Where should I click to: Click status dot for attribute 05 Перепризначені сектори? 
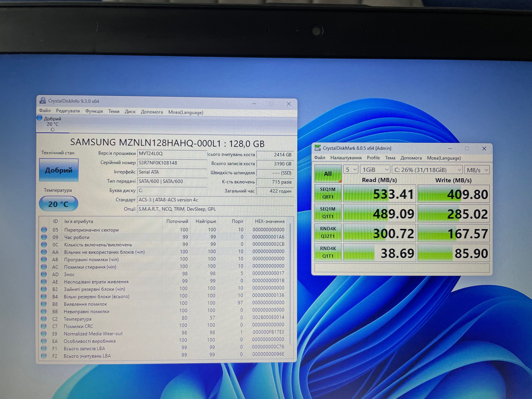click(x=44, y=230)
